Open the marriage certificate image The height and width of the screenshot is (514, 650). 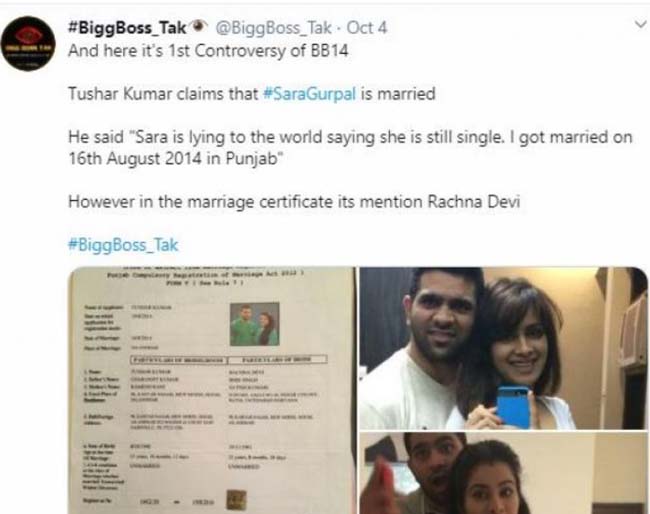pos(211,390)
